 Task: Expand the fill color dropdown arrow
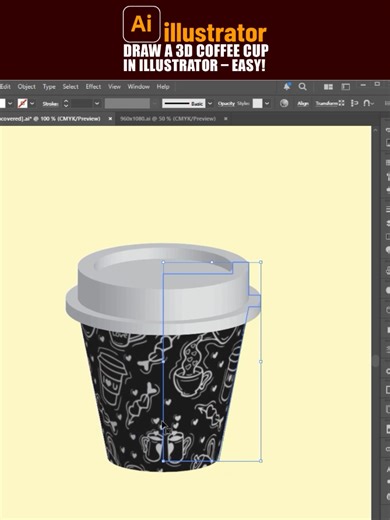[10, 103]
